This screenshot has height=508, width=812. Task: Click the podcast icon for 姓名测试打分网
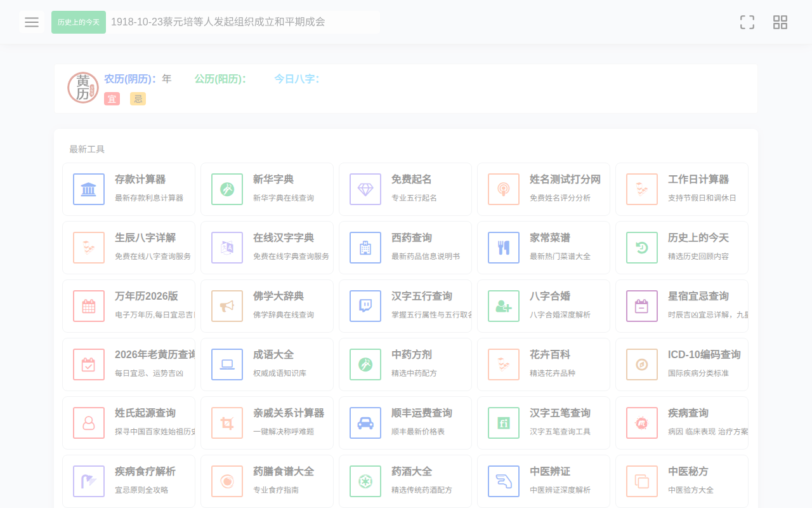click(x=504, y=189)
